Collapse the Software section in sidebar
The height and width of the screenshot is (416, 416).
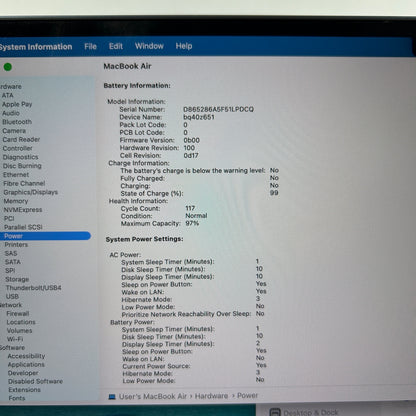click(12, 348)
